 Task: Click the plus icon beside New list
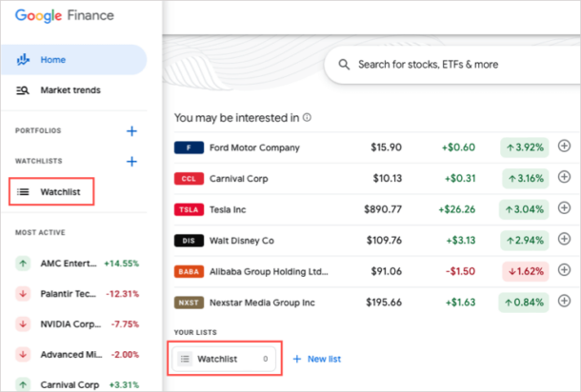click(x=297, y=359)
